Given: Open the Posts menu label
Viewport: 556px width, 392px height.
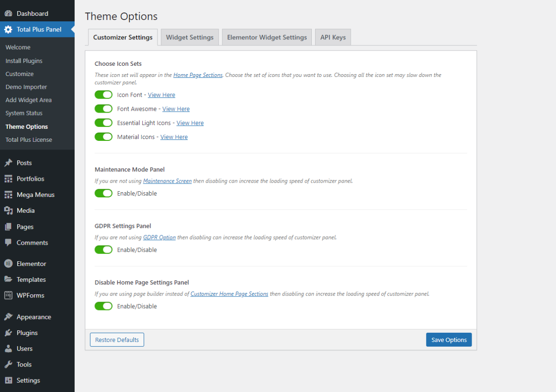Looking at the screenshot, I should pos(24,163).
